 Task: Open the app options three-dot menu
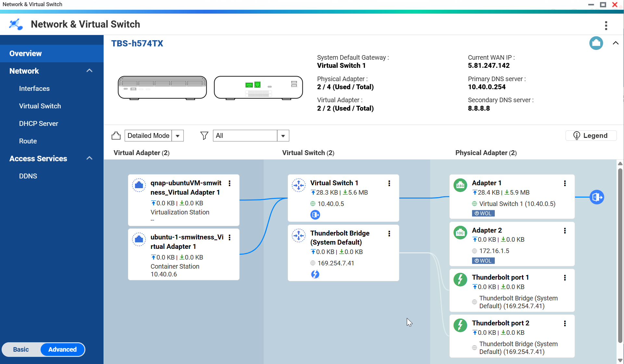(606, 25)
